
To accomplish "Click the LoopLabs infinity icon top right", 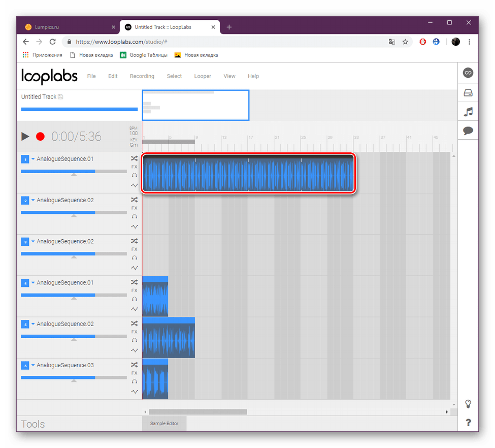I will point(468,73).
